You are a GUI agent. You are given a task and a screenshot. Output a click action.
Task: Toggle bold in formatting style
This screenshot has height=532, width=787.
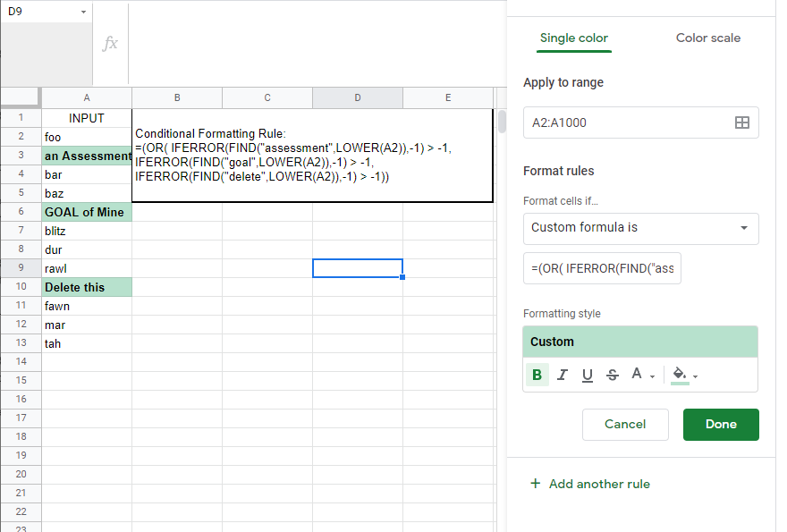537,375
